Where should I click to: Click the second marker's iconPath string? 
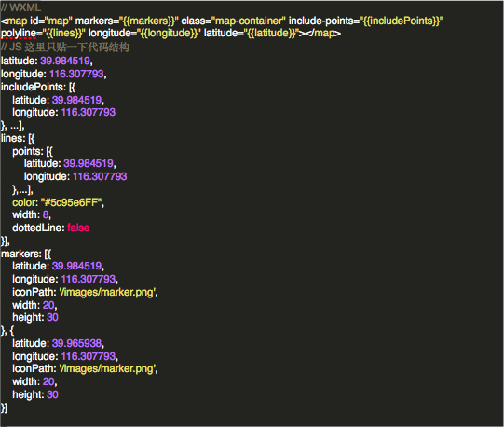click(108, 368)
